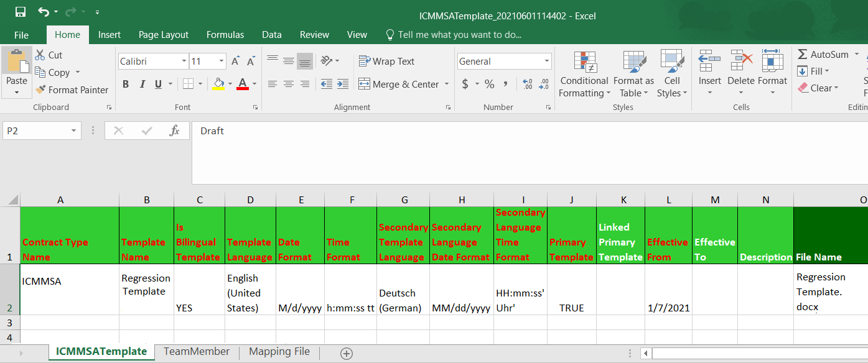The width and height of the screenshot is (868, 363).
Task: Toggle Bold formatting
Action: point(126,84)
